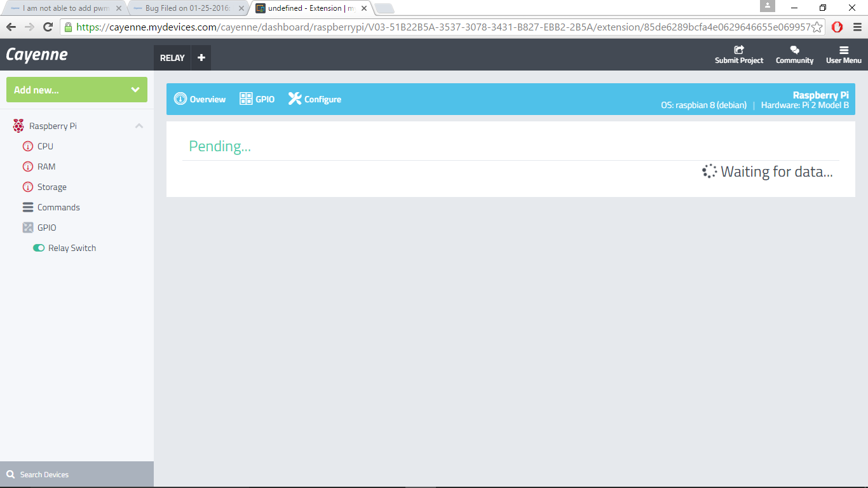868x488 pixels.
Task: Collapse the Raspberry Pi device tree
Action: click(139, 126)
